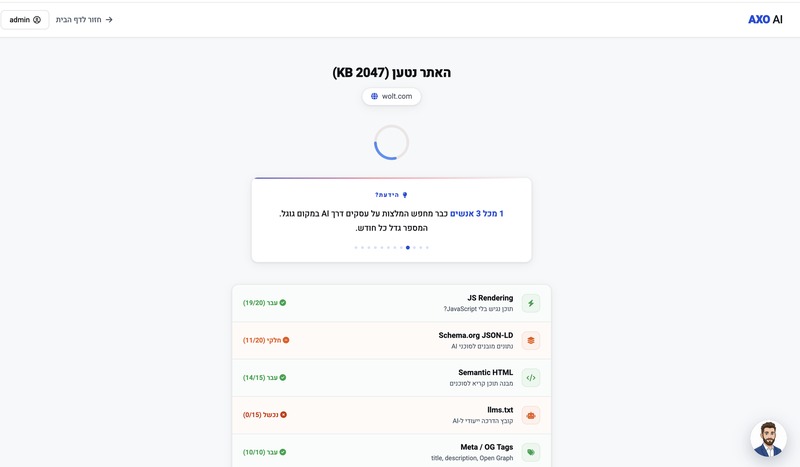This screenshot has width=800, height=467.
Task: Click the red failed icon for llms.txt
Action: click(x=283, y=415)
